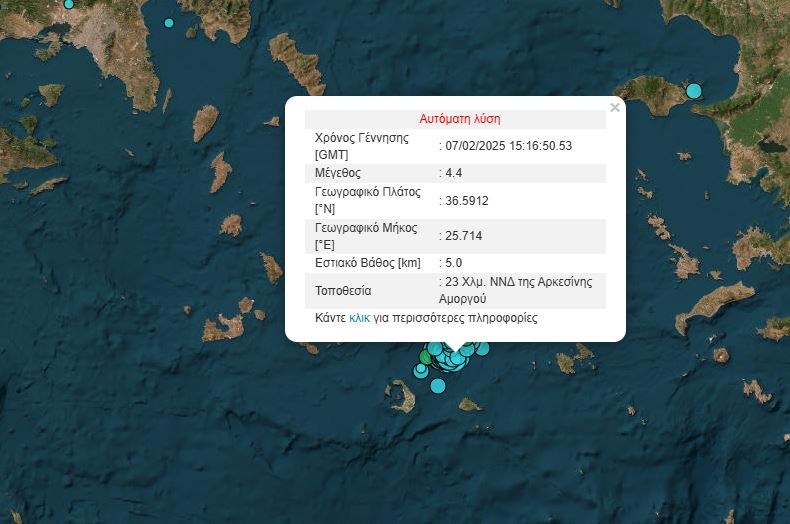Click the red Αυτόματη λύση header
This screenshot has width=790, height=524.
(455, 118)
